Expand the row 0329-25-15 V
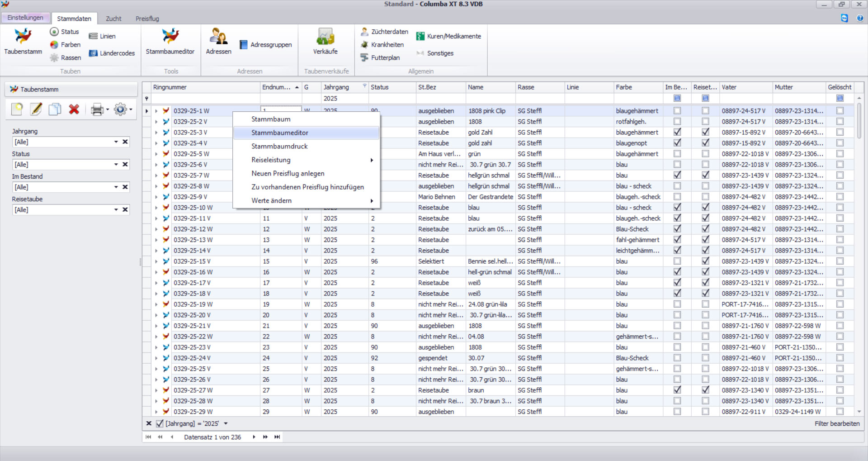The width and height of the screenshot is (868, 461). tap(156, 261)
